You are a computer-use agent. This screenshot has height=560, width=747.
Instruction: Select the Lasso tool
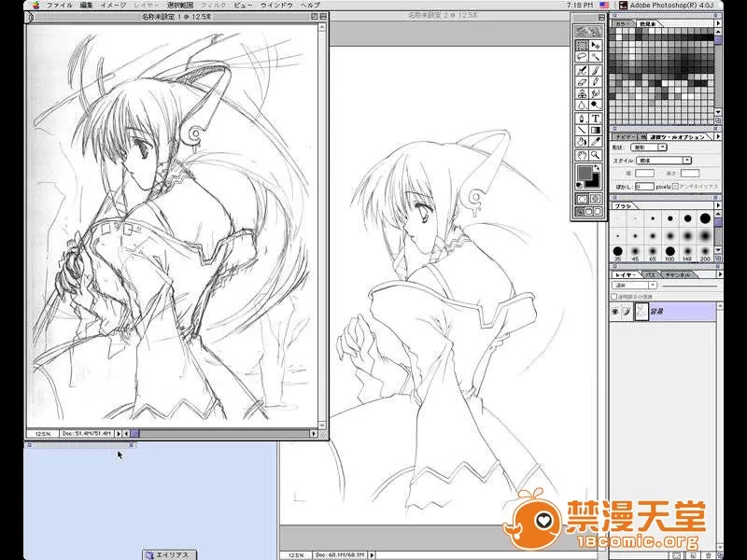pos(582,57)
